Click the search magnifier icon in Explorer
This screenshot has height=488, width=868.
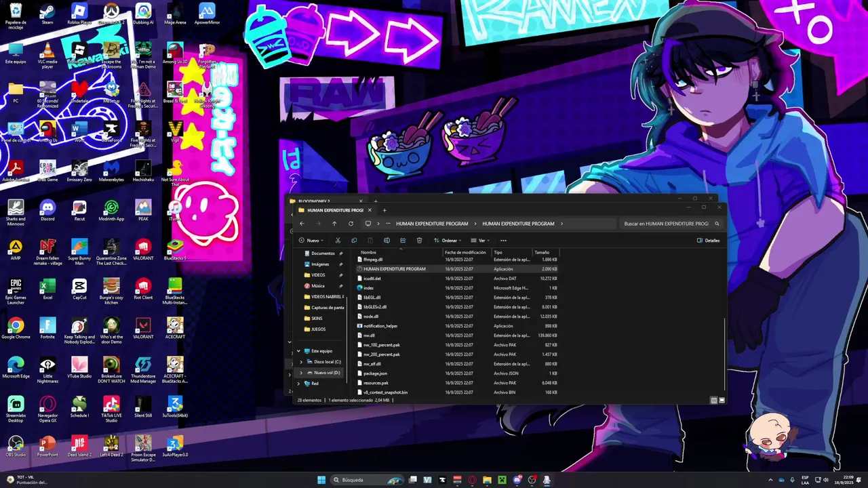[717, 224]
